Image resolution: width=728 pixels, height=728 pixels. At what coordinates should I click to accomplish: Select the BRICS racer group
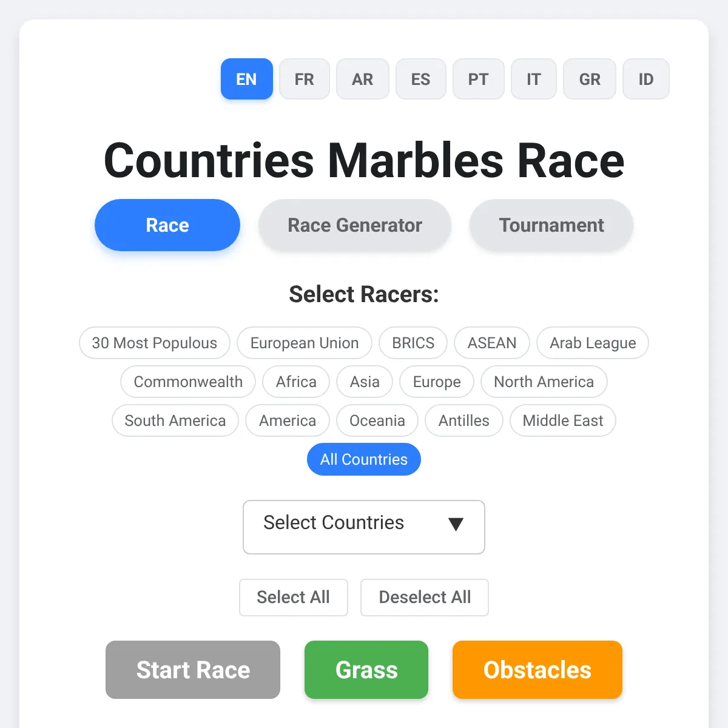413,343
